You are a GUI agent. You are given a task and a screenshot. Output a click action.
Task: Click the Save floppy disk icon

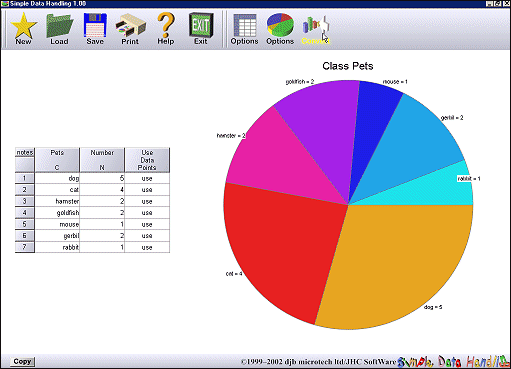(95, 29)
